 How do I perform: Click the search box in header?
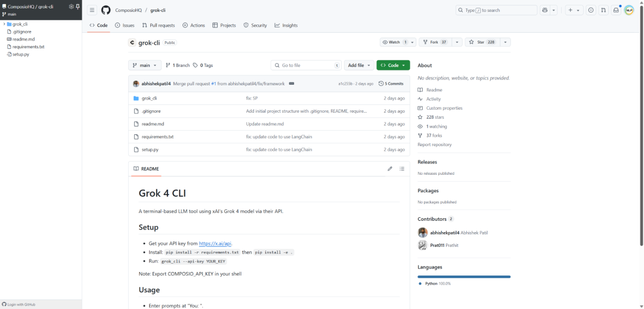[x=496, y=10]
